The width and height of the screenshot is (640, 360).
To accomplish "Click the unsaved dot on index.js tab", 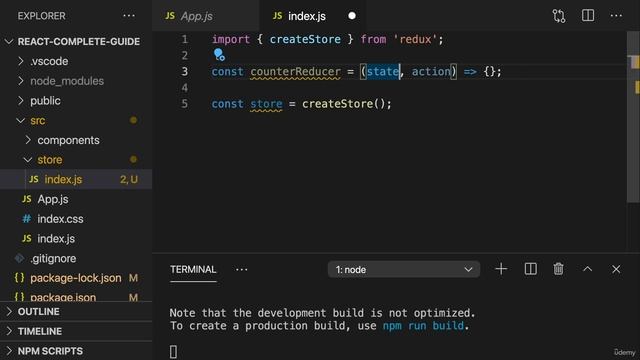I will click(x=352, y=16).
